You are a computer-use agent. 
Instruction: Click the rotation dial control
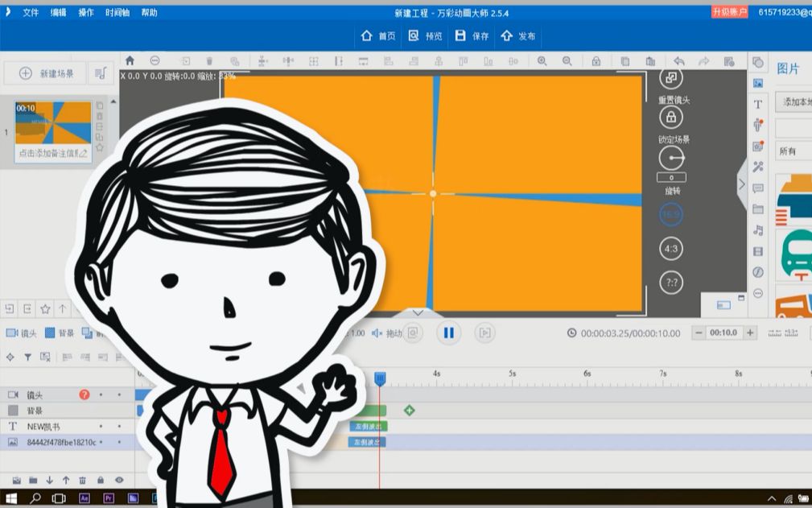point(671,158)
